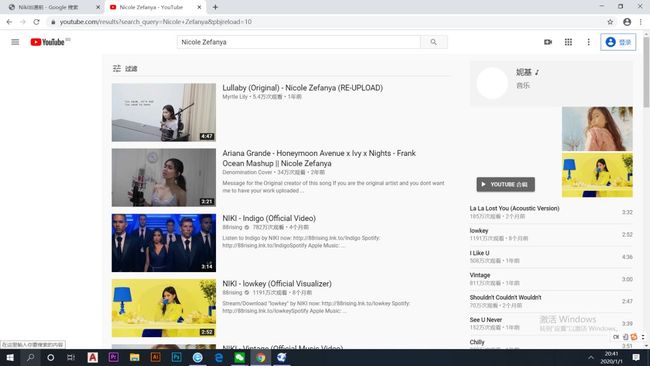Viewport: 650px width, 366px height.
Task: Open File Explorer from taskbar
Action: 134,357
